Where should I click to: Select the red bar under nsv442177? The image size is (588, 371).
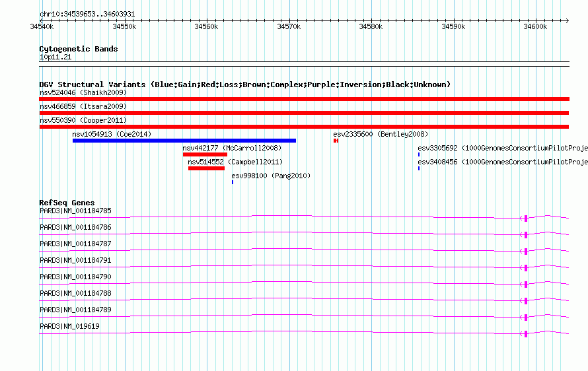(x=205, y=154)
